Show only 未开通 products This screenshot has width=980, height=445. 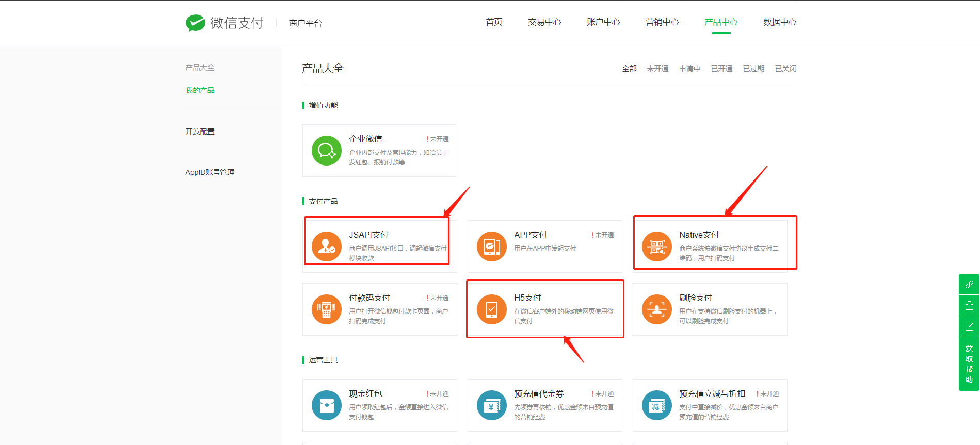tap(657, 69)
